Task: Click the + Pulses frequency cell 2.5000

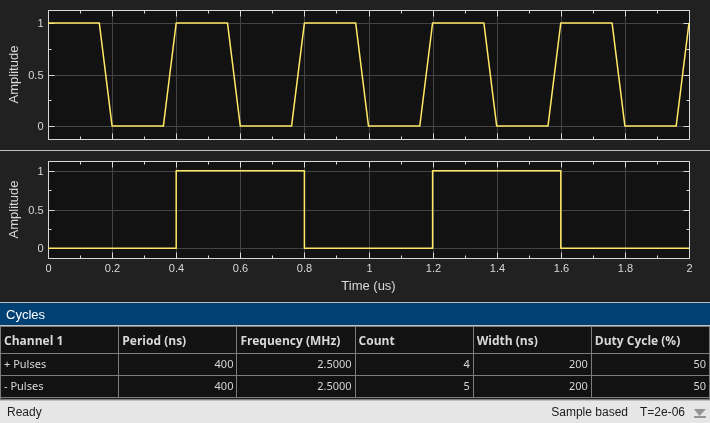Action: 296,364
